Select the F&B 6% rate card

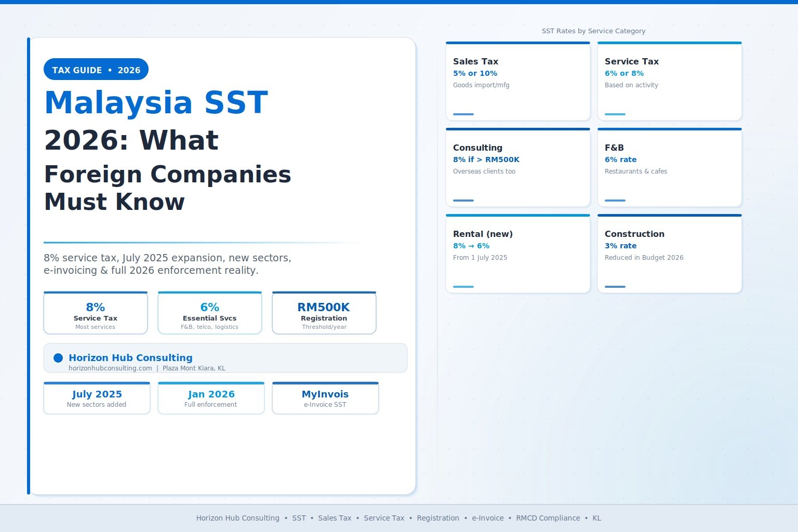point(669,167)
